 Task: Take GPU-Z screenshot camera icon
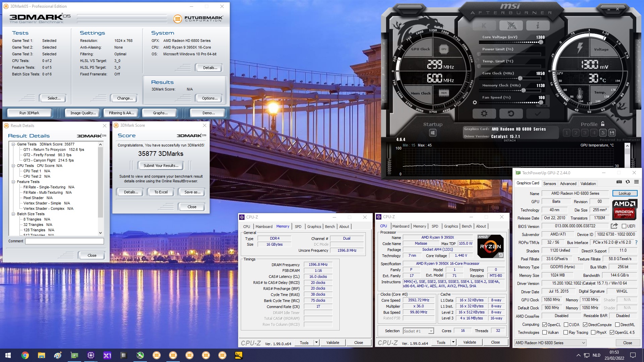pyautogui.click(x=619, y=182)
